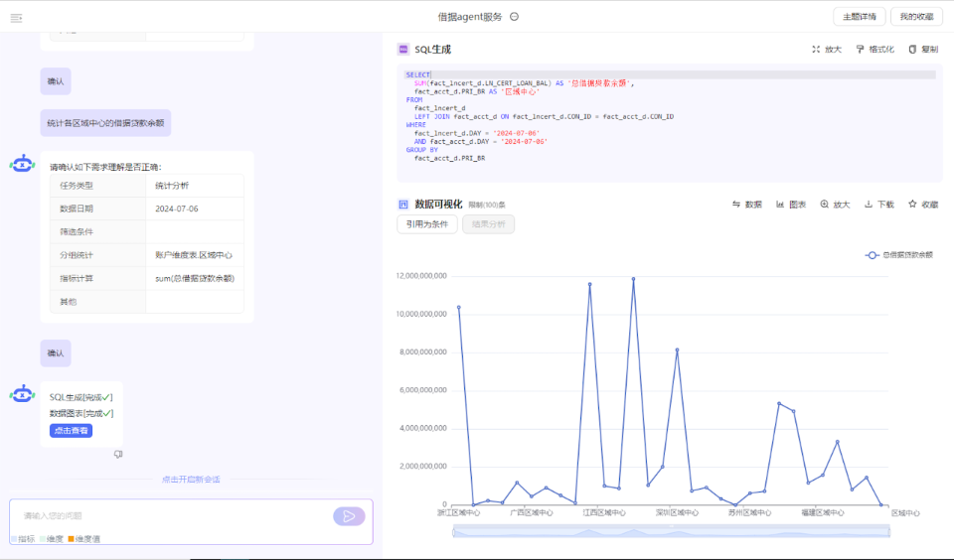Add chart to favorites with 收藏
The height and width of the screenshot is (560, 954).
[x=923, y=205]
